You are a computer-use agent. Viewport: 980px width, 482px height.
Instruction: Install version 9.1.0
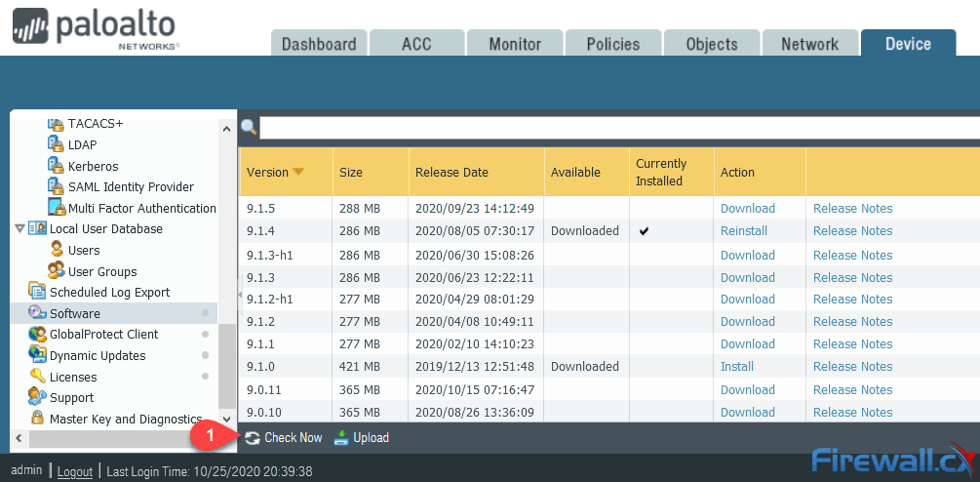click(x=737, y=366)
